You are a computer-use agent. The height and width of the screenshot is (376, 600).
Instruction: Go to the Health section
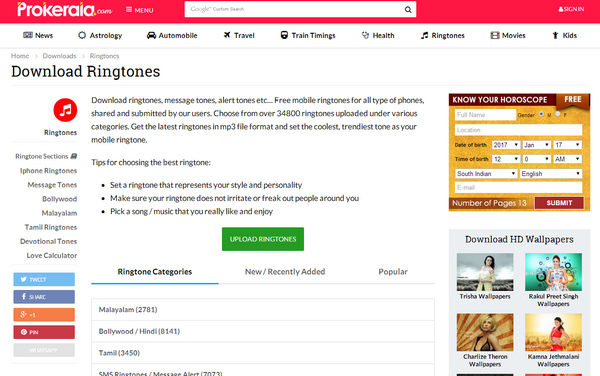(378, 36)
